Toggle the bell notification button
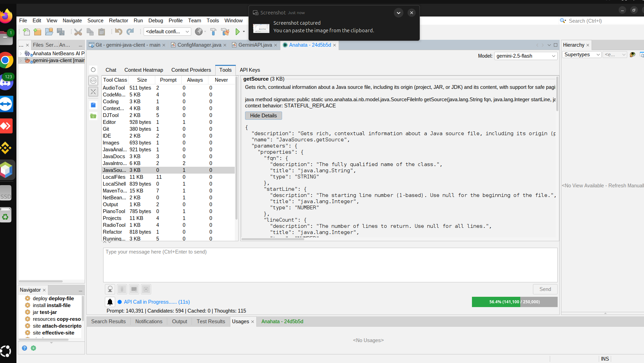Screen dimensions: 644x363 coord(110,302)
